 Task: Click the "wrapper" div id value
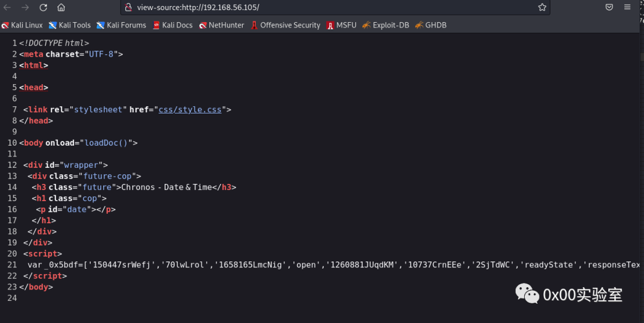81,165
